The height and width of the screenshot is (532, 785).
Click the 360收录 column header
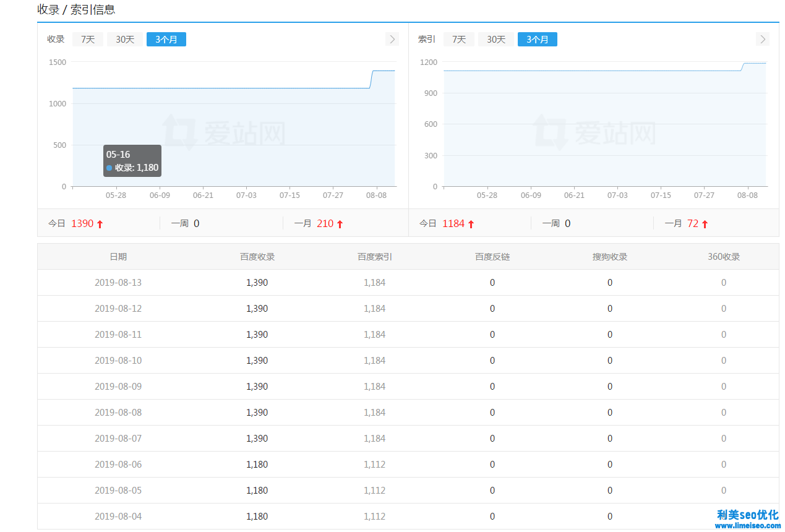pos(724,257)
